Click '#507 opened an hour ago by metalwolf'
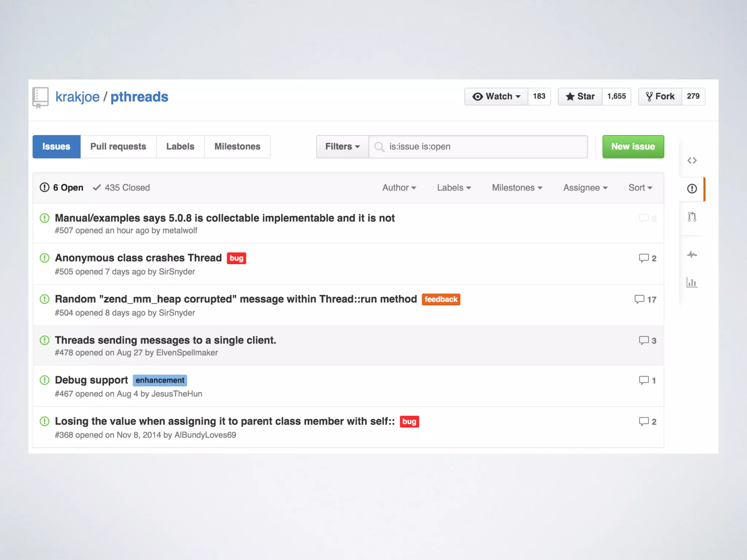The image size is (747, 560). click(126, 230)
